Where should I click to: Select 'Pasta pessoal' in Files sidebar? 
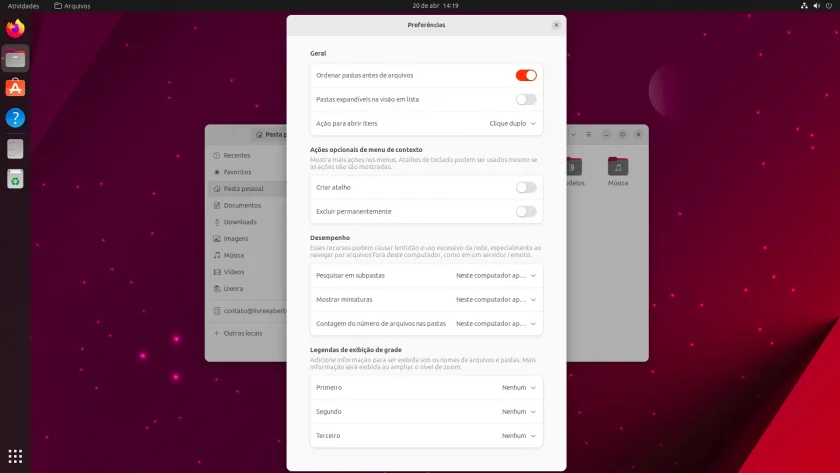pyautogui.click(x=246, y=189)
